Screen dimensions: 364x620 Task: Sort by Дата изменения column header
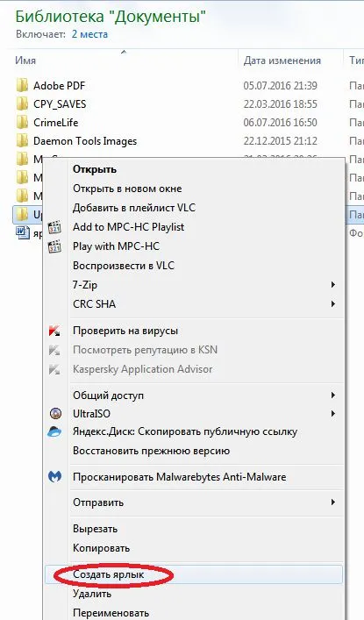coord(282,61)
